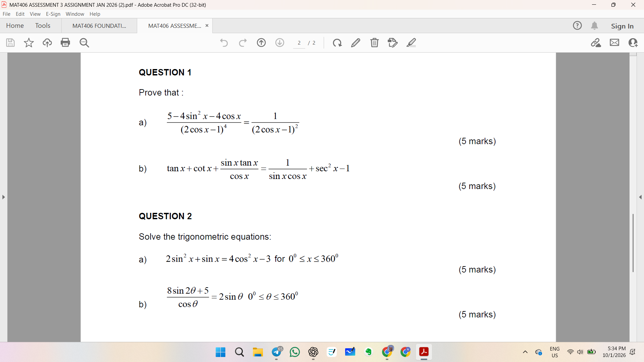Click the Sign In button
The image size is (644, 362).
pyautogui.click(x=623, y=25)
